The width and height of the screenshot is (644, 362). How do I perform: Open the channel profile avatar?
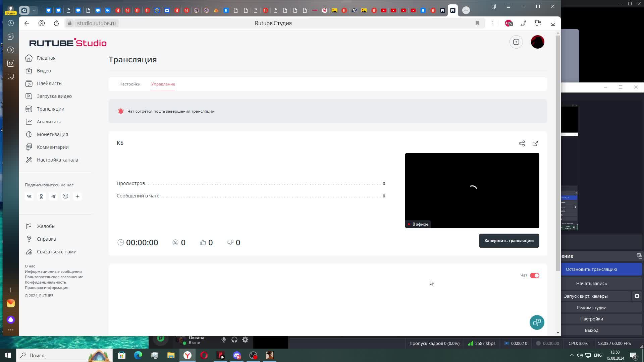point(538,42)
